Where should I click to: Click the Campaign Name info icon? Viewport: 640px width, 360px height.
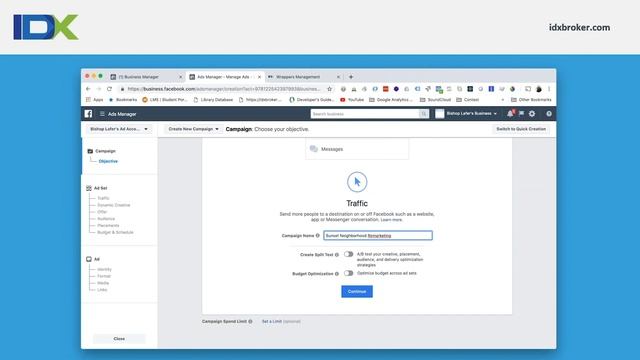pyautogui.click(x=318, y=236)
